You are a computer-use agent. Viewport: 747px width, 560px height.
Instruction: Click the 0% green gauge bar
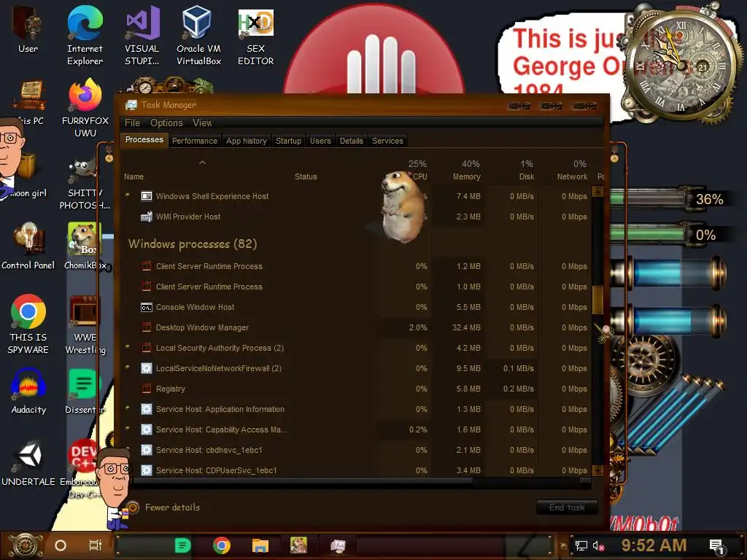[649, 234]
